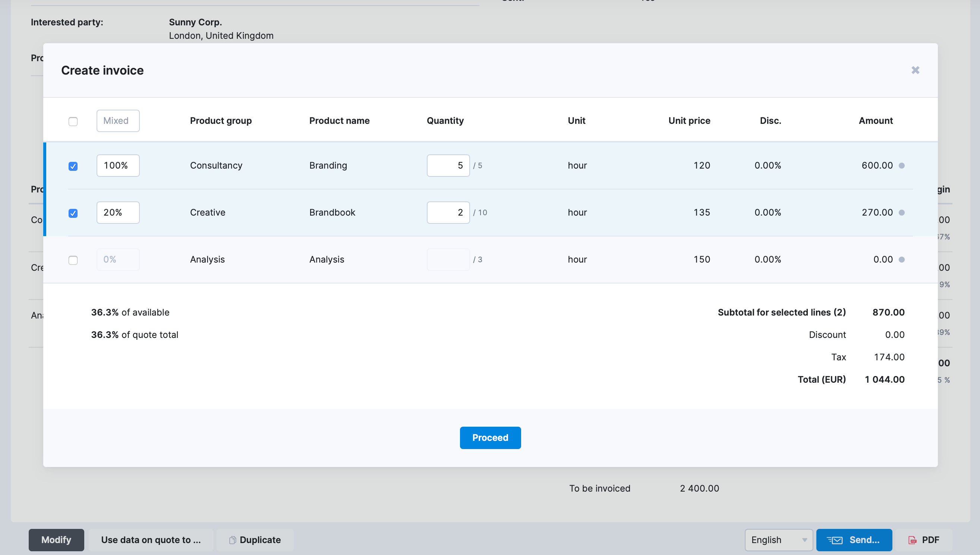Check the Analysis line for invoicing
The height and width of the screenshot is (555, 980).
(x=73, y=260)
